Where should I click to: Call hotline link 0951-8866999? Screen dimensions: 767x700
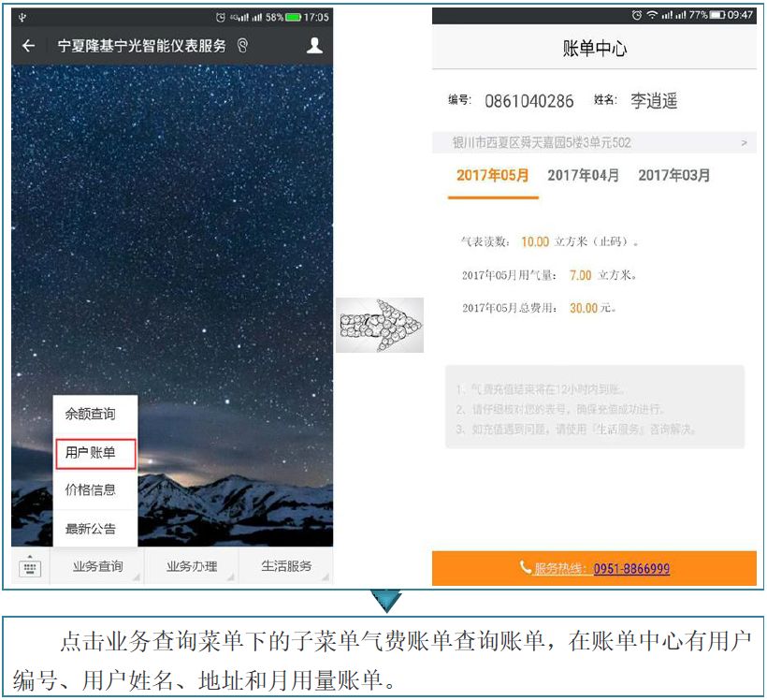[631, 569]
